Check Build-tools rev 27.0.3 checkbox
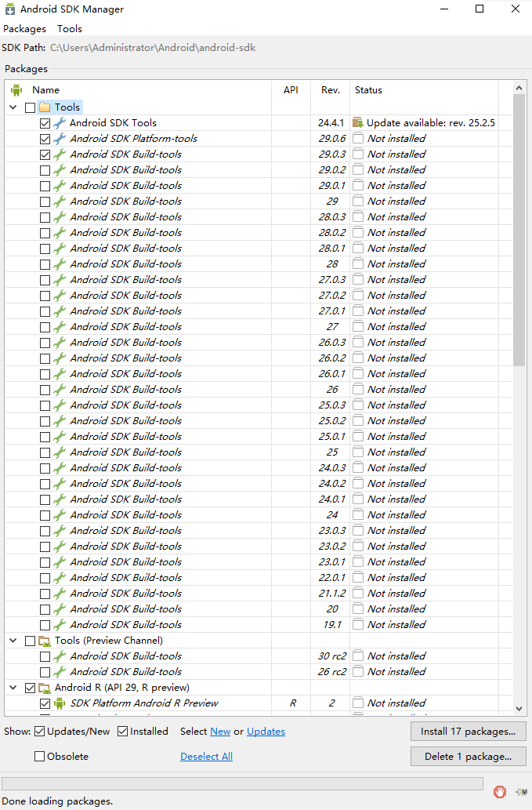The height and width of the screenshot is (810, 532). click(x=45, y=280)
